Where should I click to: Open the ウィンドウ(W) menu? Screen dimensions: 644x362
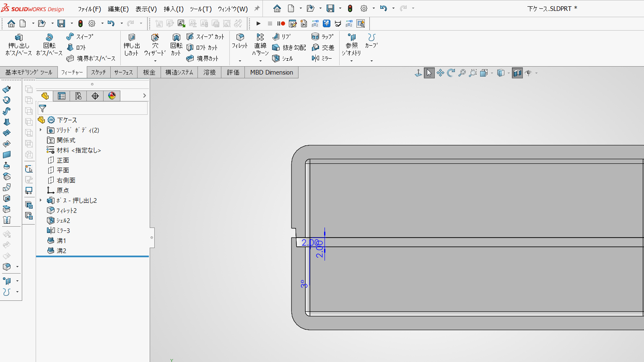click(x=233, y=9)
